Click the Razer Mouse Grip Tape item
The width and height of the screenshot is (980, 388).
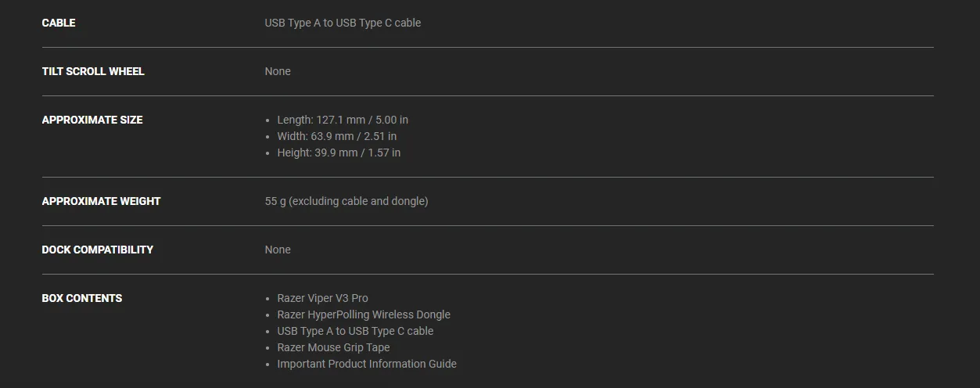pos(333,347)
